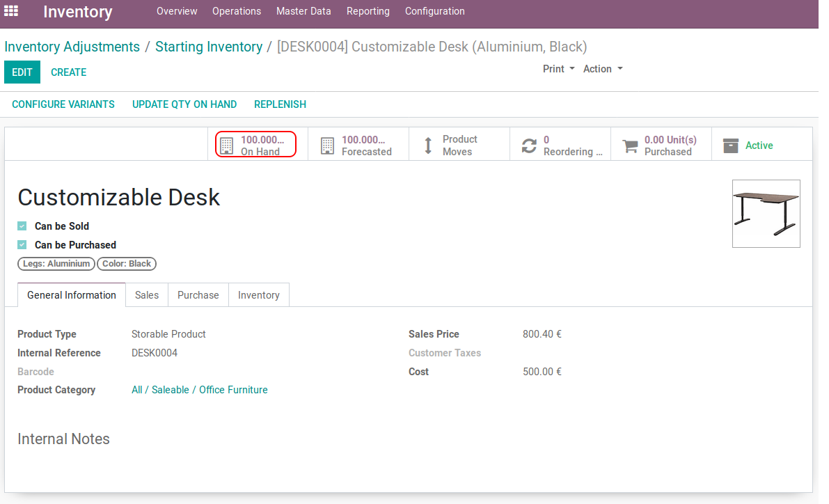Image resolution: width=829 pixels, height=504 pixels.
Task: Open Product Moves arrows icon
Action: [x=428, y=145]
